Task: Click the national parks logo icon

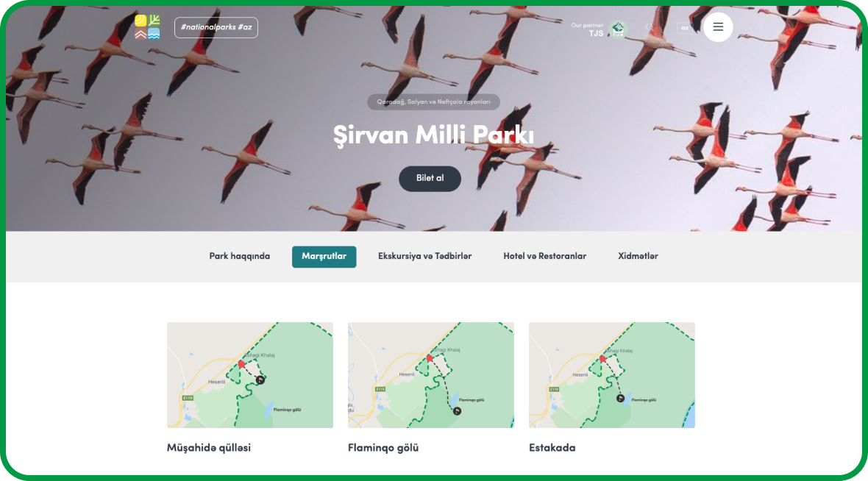Action: coord(147,27)
